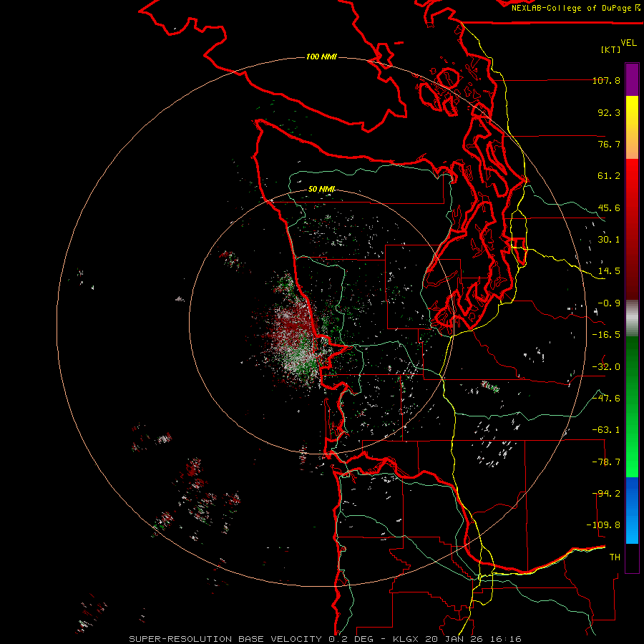This screenshot has height=644, width=644.
Task: Click the 30.1 velocity scale value
Action: pos(609,240)
